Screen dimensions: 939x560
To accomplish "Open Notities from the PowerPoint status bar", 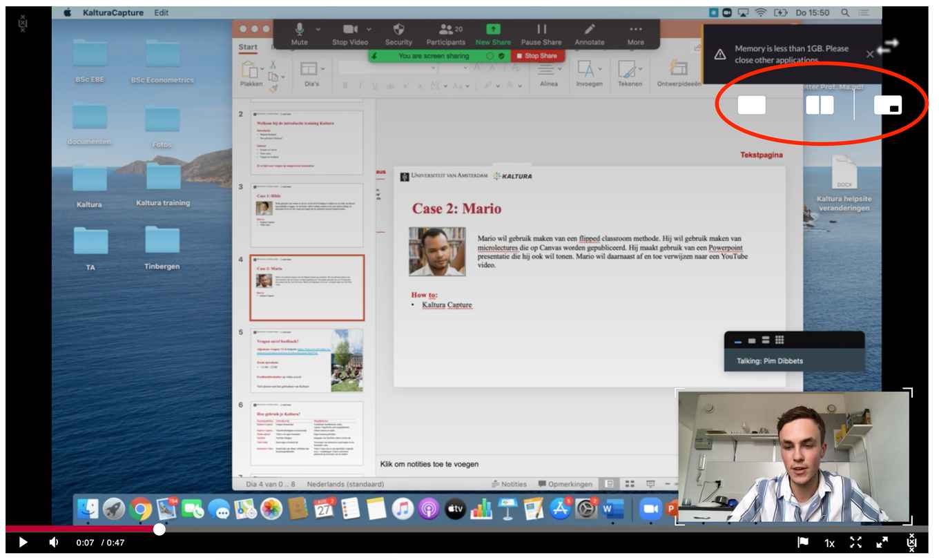I will [511, 484].
